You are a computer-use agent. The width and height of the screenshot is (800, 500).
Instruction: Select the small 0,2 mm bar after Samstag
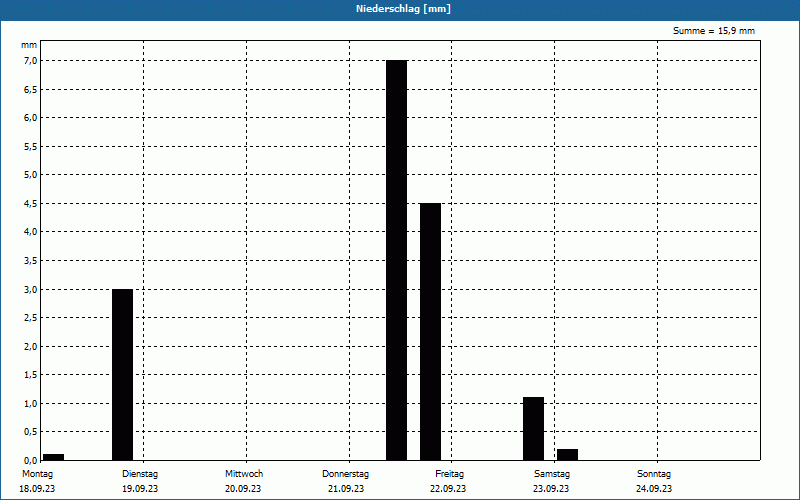click(x=567, y=455)
